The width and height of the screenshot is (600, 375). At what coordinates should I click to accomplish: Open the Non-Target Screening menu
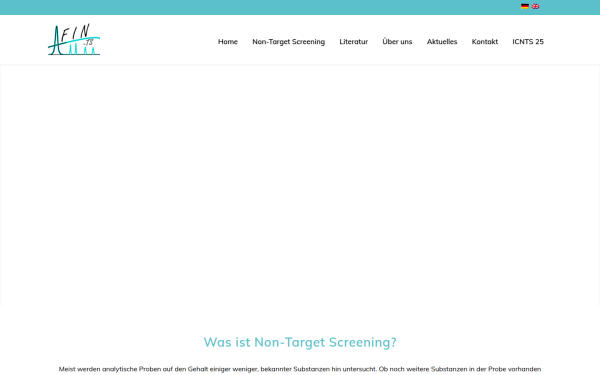[x=289, y=42]
